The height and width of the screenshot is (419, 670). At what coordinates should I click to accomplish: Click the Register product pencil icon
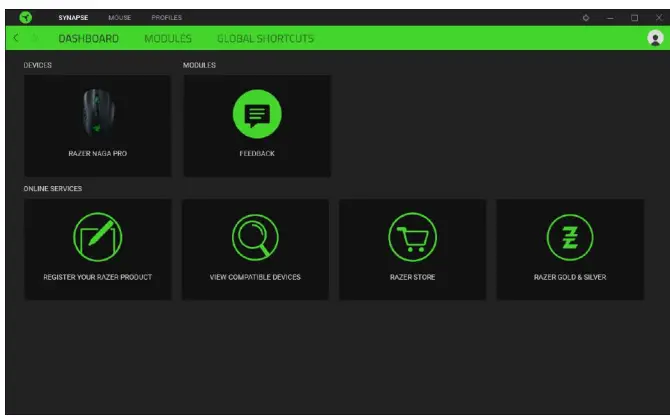click(x=97, y=237)
